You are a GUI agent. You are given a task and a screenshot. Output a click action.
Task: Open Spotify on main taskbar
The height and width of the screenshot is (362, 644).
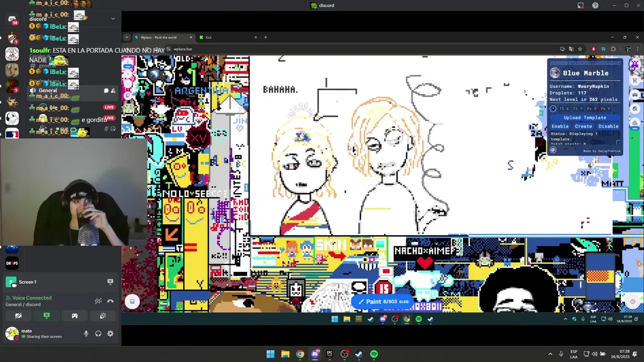374,354
